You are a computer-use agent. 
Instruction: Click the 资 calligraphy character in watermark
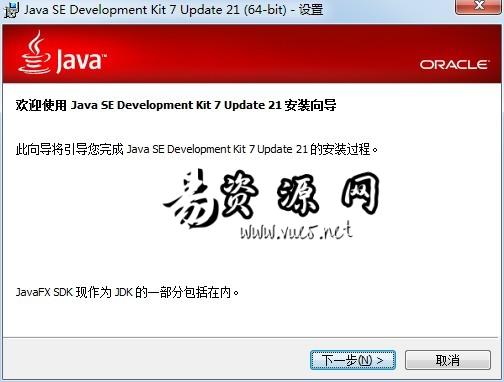pos(239,193)
